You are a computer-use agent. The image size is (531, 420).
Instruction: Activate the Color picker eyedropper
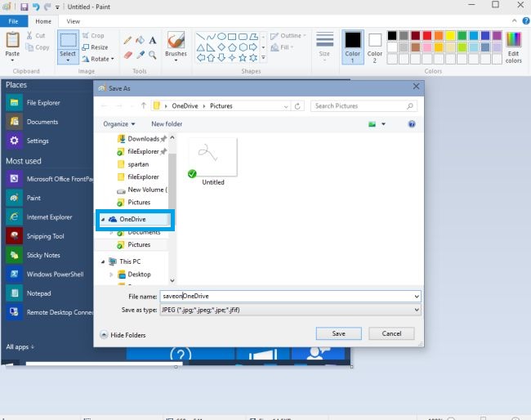[x=141, y=55]
